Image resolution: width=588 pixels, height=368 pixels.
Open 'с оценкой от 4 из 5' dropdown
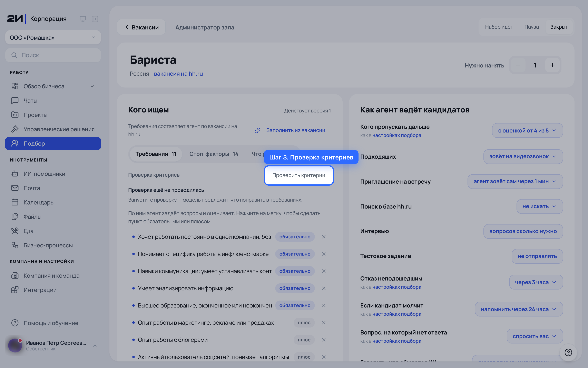pos(527,131)
